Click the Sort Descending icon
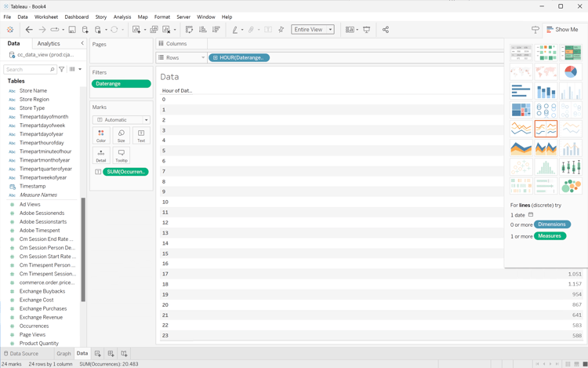 tap(216, 30)
